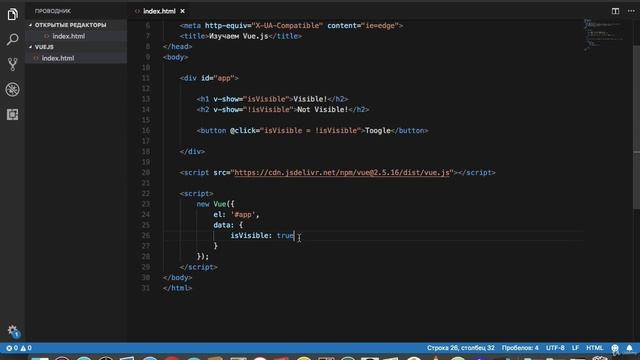This screenshot has width=640, height=360.
Task: Open the vue.js CDN script link
Action: [342, 173]
